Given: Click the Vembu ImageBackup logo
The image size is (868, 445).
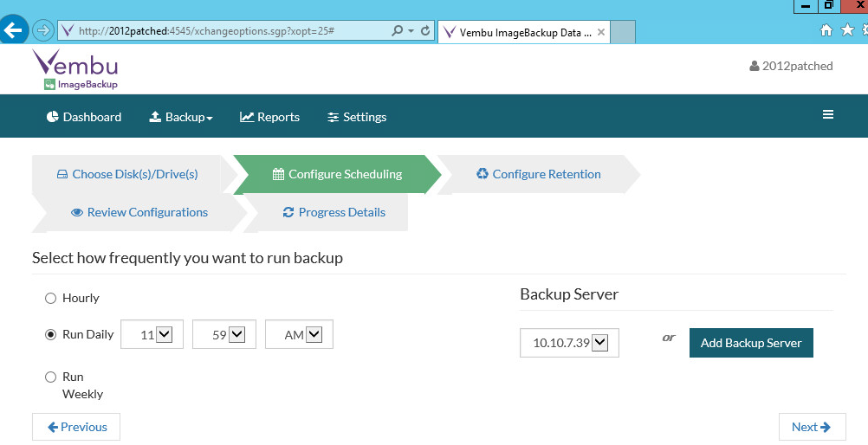Looking at the screenshot, I should tap(75, 69).
